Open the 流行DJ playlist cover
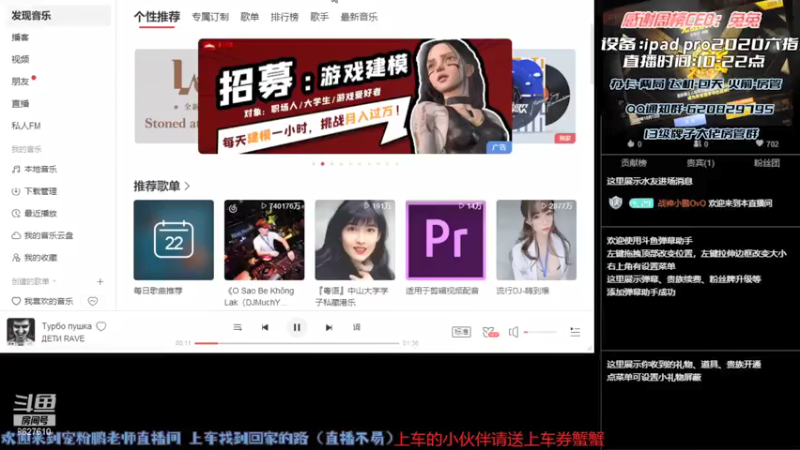800x450 pixels. click(x=536, y=240)
